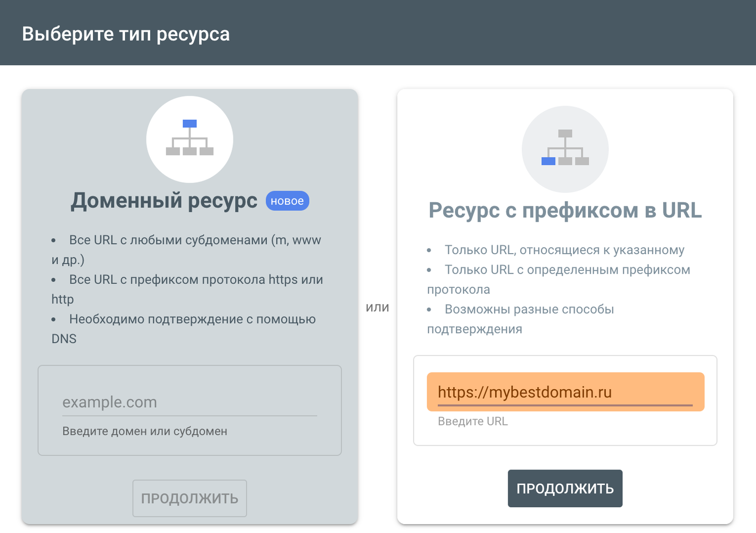Select the "Ресурс с префиксом в URL" heading

(565, 211)
